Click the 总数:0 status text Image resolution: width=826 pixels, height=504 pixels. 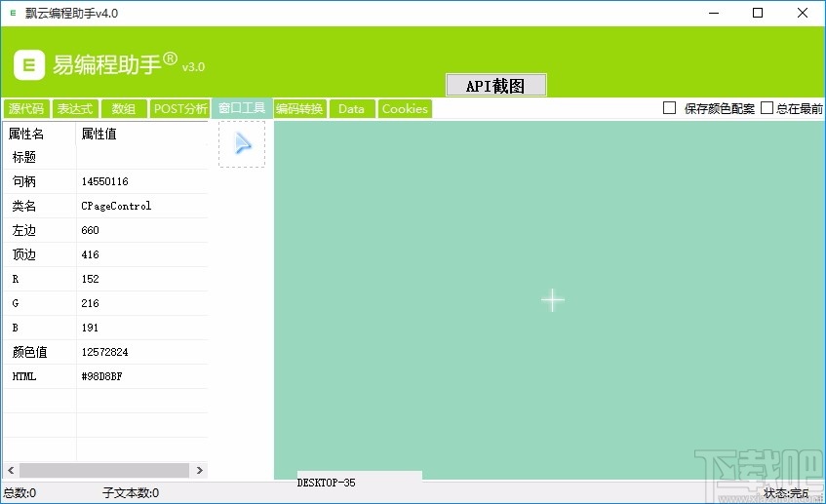(20, 493)
